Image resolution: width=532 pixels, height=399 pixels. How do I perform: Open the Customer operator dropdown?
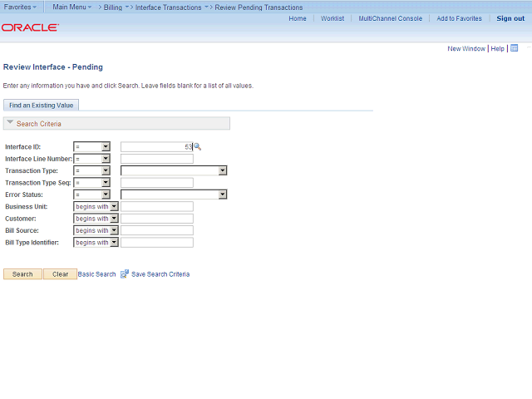pyautogui.click(x=96, y=219)
